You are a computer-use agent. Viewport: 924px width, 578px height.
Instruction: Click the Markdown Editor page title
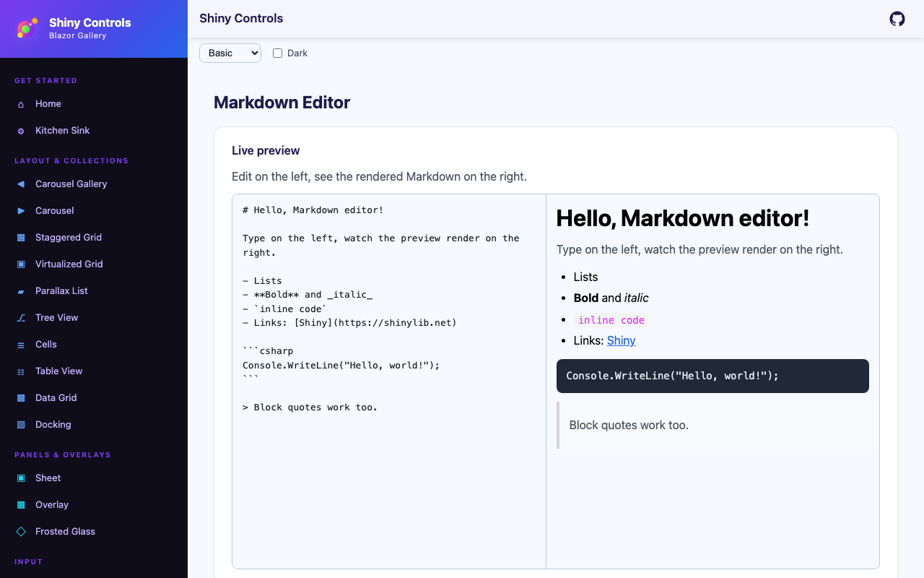[x=282, y=103]
